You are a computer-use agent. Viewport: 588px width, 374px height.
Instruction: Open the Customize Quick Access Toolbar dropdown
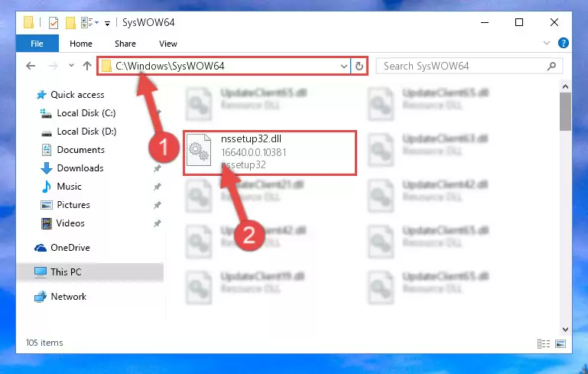(x=107, y=23)
